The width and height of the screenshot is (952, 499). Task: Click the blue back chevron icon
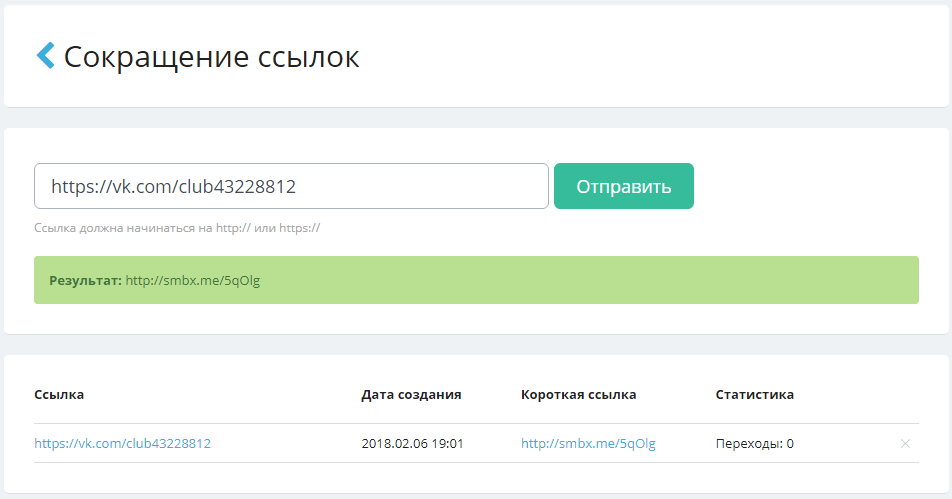click(45, 56)
